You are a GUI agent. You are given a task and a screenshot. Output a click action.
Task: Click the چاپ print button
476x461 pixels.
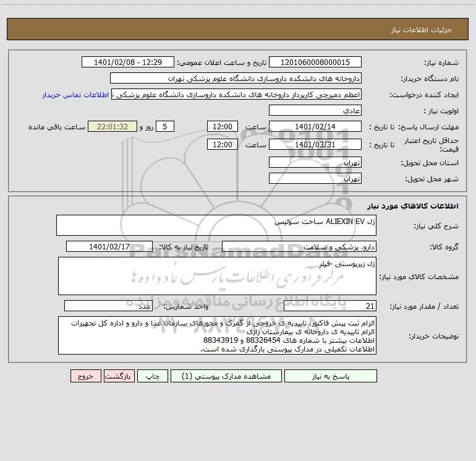tap(153, 376)
